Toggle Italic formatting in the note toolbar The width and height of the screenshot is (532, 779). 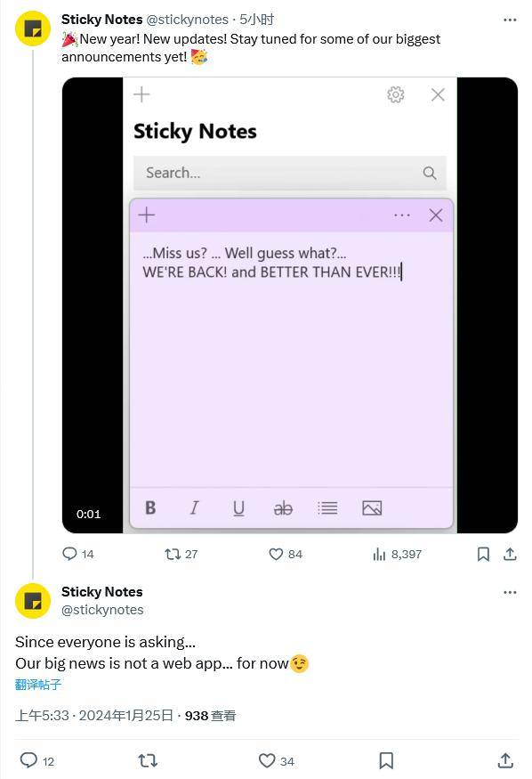click(195, 507)
